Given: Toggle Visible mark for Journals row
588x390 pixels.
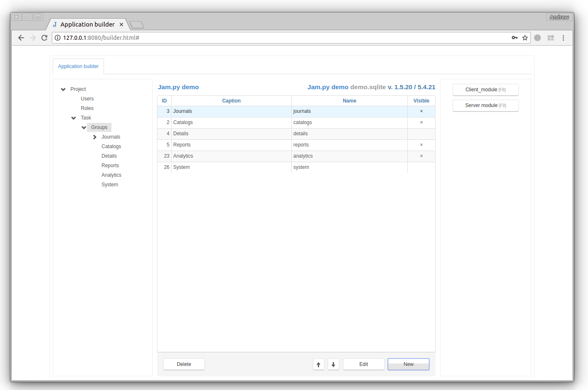Looking at the screenshot, I should [x=421, y=111].
